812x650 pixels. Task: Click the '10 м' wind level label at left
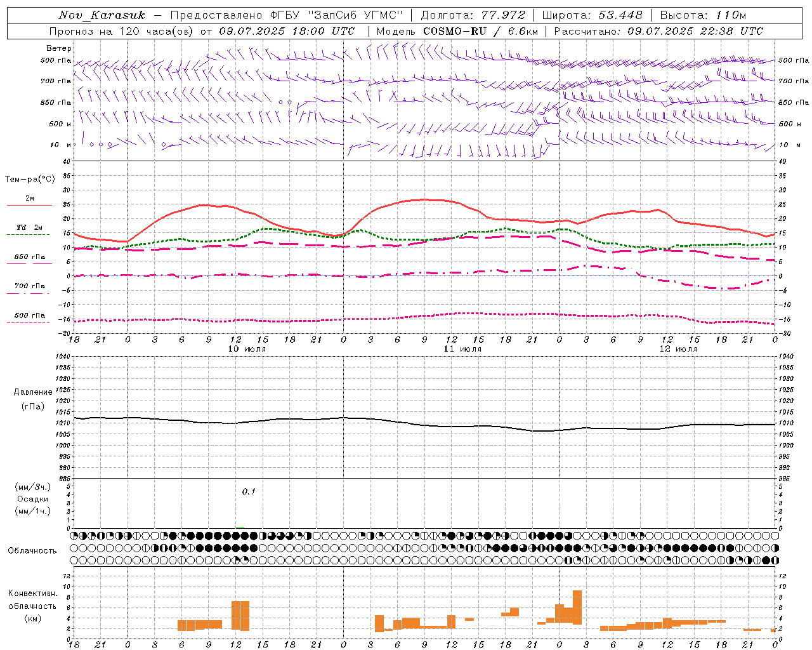[60, 145]
